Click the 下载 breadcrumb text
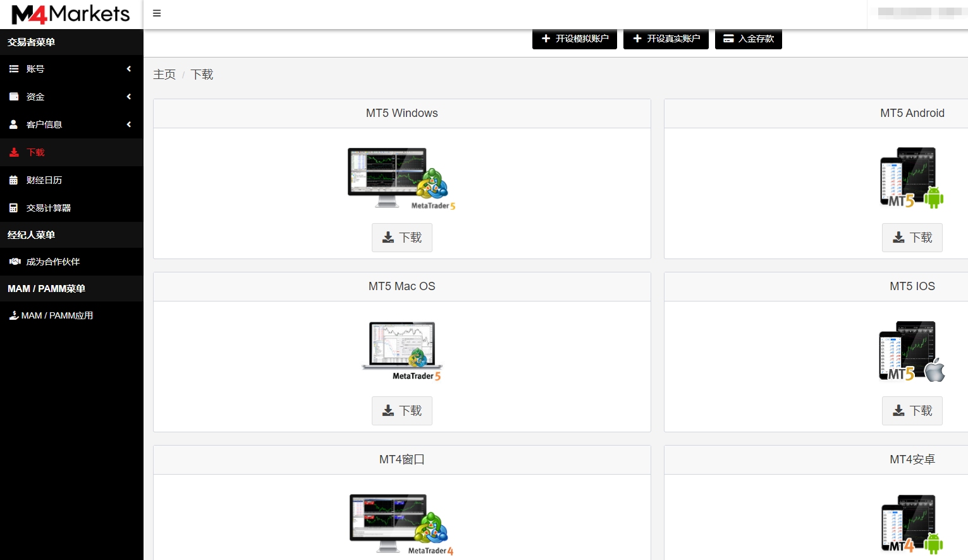The height and width of the screenshot is (560, 968). coord(202,75)
